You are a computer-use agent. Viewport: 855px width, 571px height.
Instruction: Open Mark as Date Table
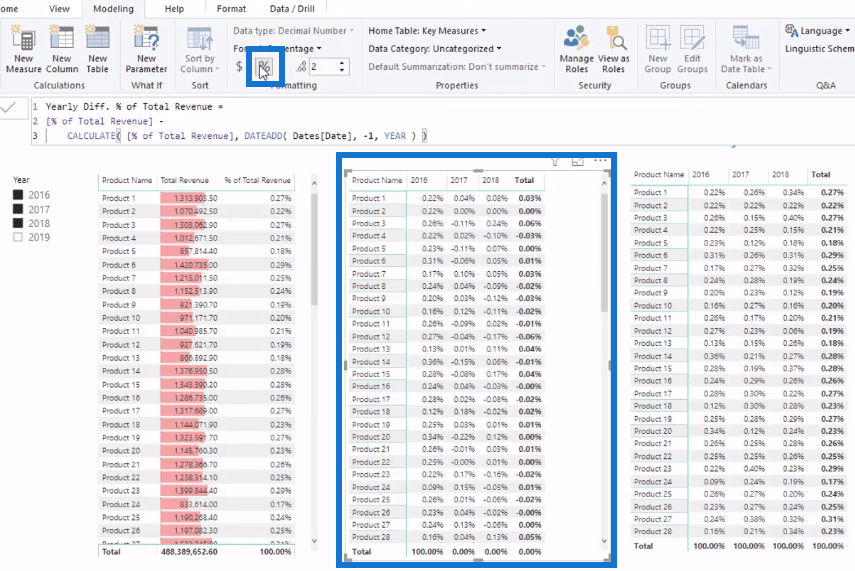click(746, 49)
